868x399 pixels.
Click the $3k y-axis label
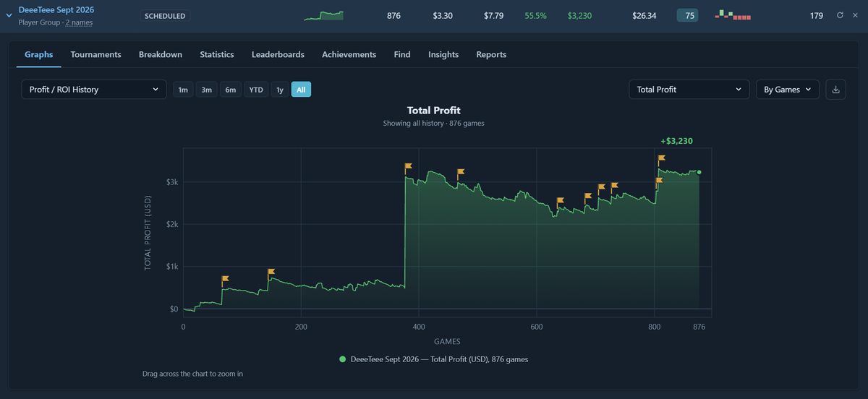[172, 182]
